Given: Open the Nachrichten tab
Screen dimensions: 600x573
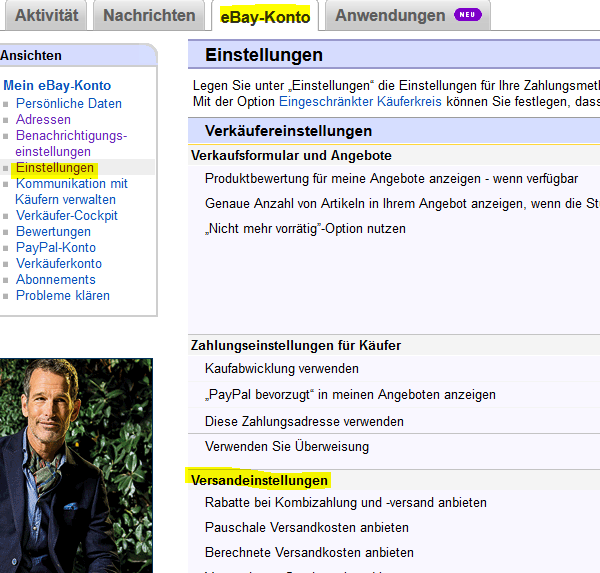Looking at the screenshot, I should pyautogui.click(x=149, y=15).
